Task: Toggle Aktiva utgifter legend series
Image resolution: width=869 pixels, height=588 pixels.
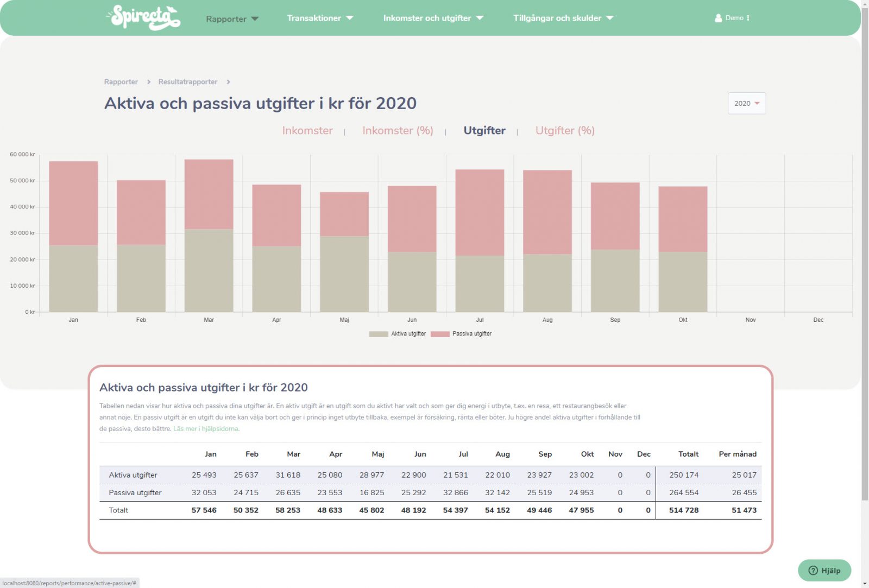Action: tap(398, 334)
